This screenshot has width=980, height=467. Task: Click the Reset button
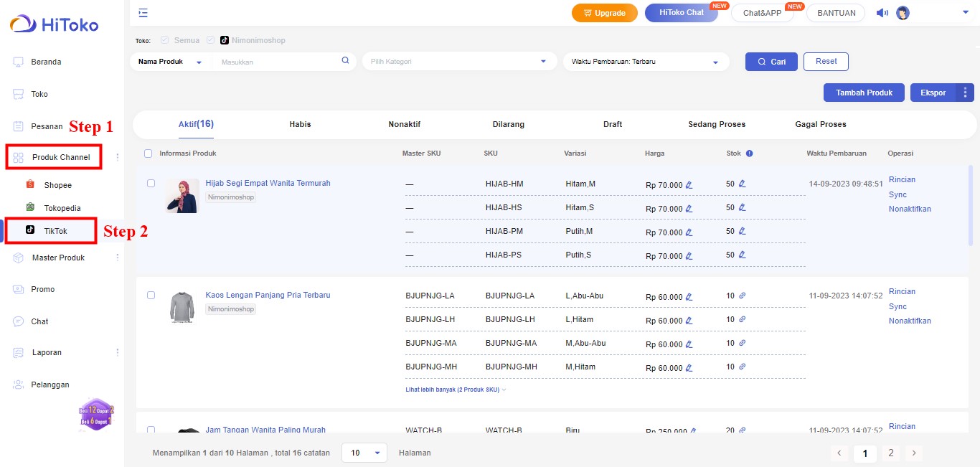click(x=826, y=62)
